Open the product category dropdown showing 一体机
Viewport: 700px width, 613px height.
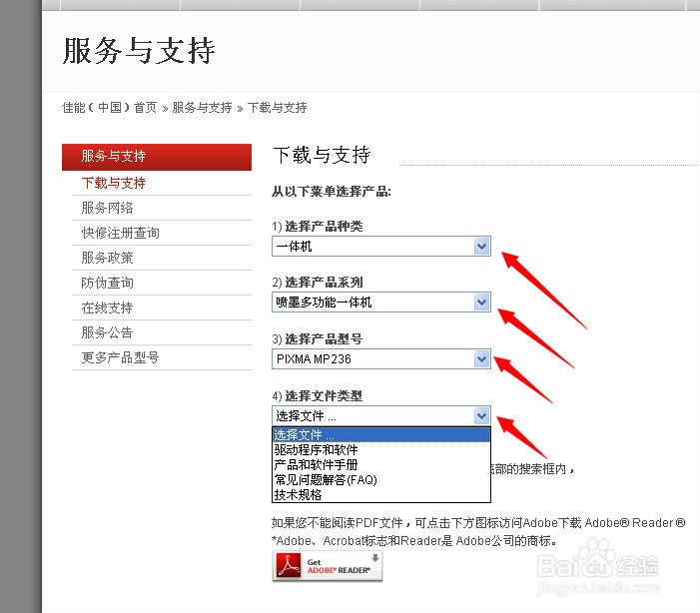pyautogui.click(x=381, y=246)
